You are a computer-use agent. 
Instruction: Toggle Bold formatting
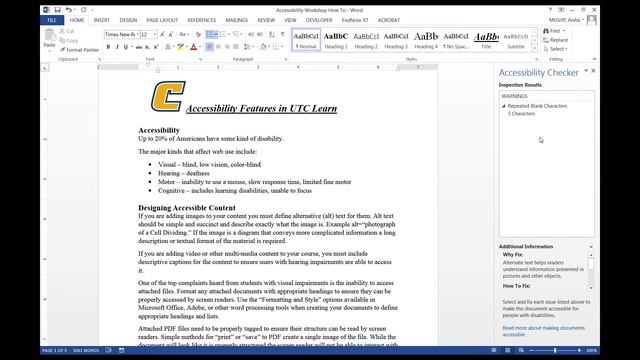click(x=108, y=47)
